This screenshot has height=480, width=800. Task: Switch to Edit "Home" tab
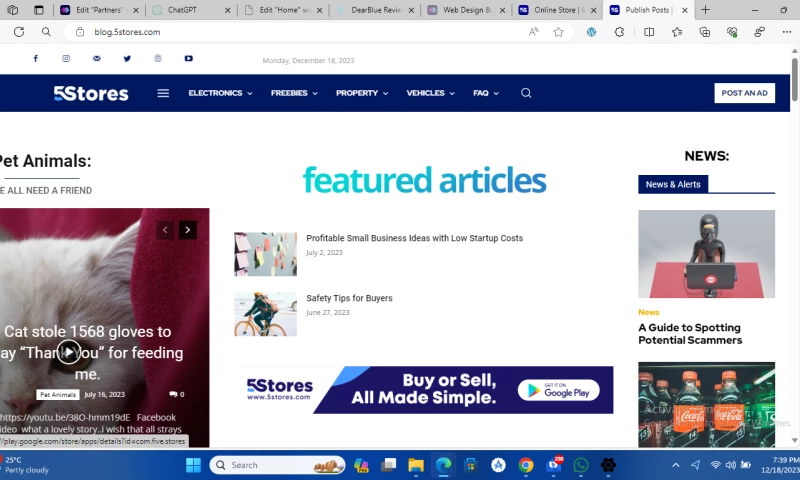click(x=283, y=10)
